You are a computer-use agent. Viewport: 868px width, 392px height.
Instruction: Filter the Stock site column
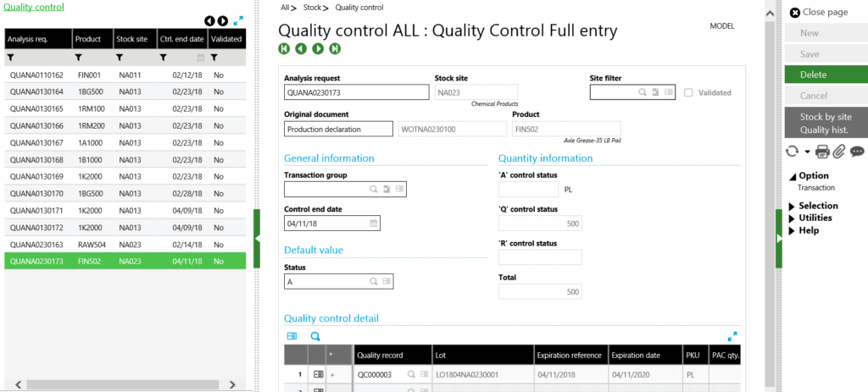120,58
